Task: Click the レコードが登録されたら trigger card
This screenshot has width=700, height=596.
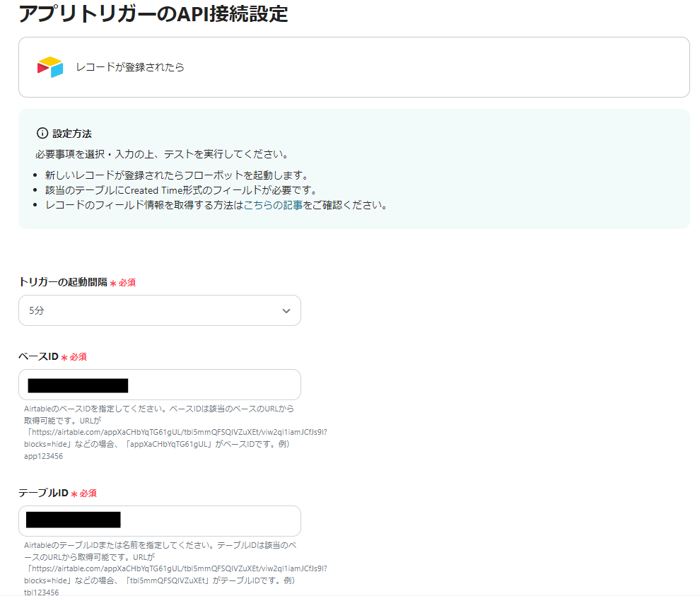Action: (354, 66)
